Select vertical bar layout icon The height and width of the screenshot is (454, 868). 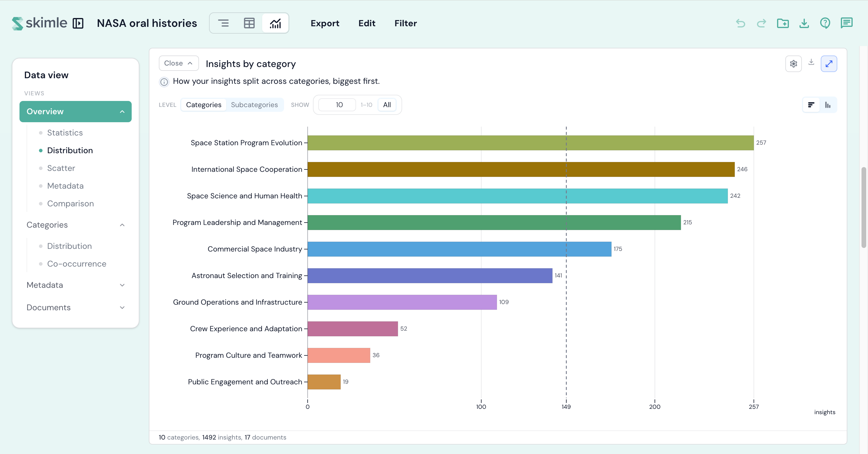(828, 105)
